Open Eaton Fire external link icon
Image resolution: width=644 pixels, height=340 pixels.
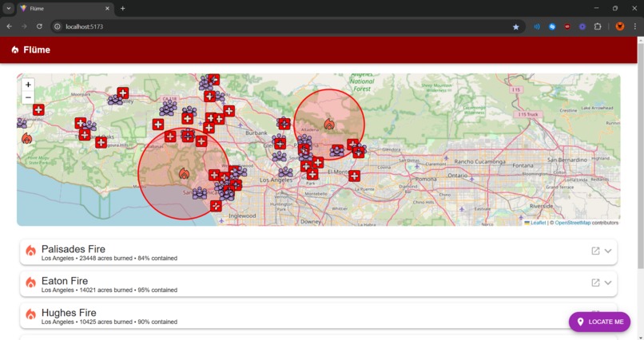pyautogui.click(x=595, y=283)
